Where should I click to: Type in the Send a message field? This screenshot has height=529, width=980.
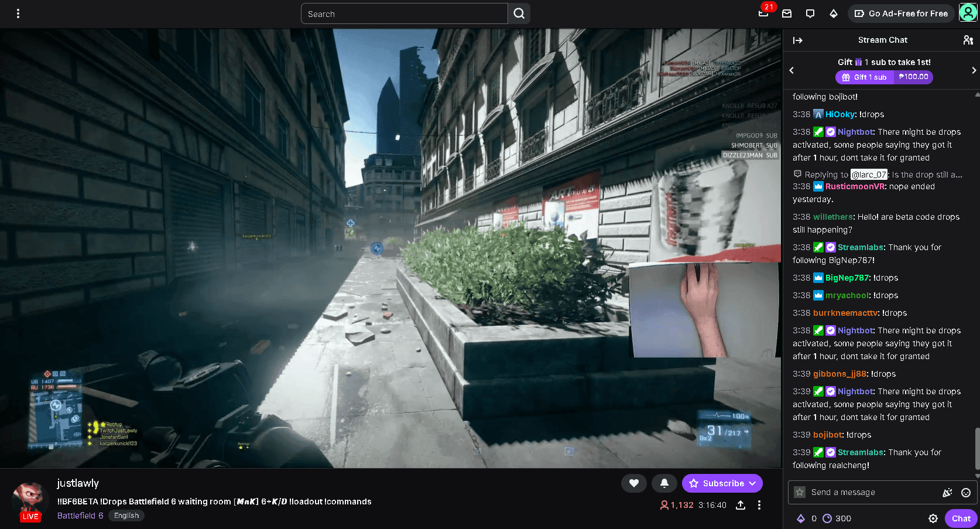pyautogui.click(x=872, y=493)
